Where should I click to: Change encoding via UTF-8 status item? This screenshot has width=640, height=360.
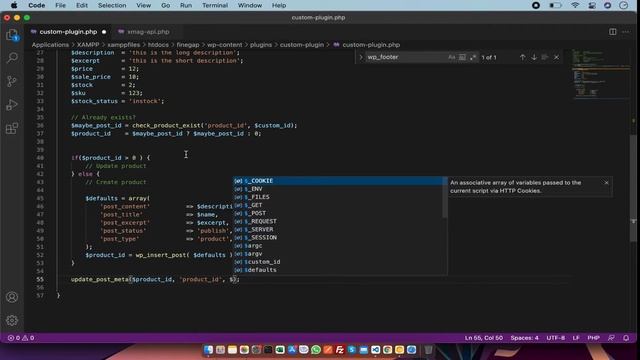tap(556, 338)
